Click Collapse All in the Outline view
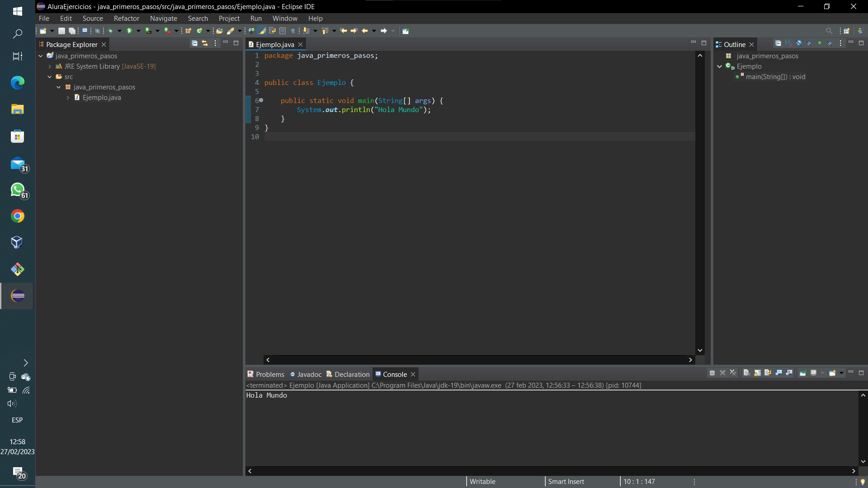This screenshot has width=868, height=488. coord(778,43)
